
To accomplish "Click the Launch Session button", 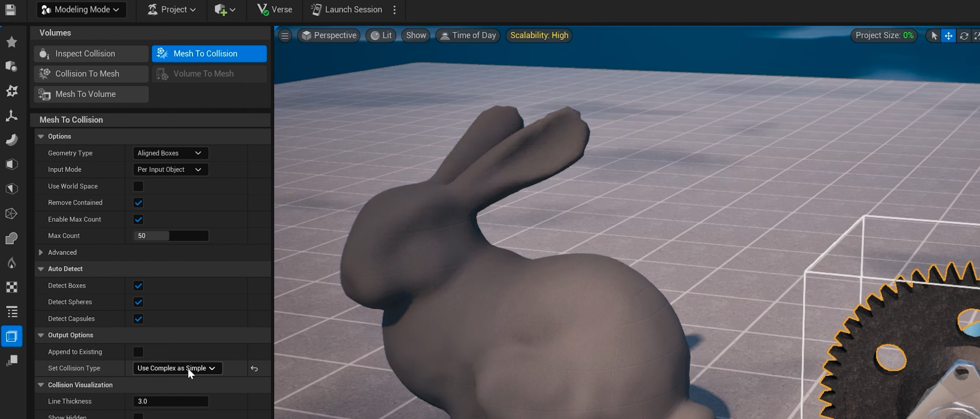I will (347, 10).
